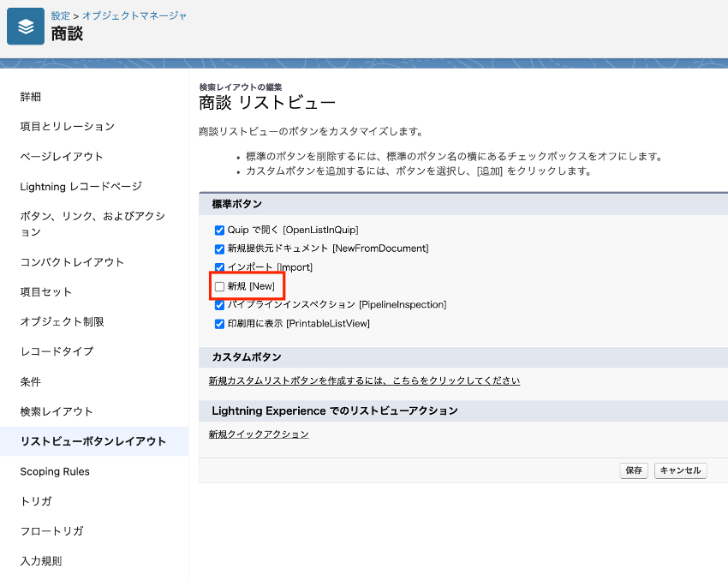
Task: Uncheck 印刷用に表示 [PrintableListView] checkbox
Action: tap(219, 324)
